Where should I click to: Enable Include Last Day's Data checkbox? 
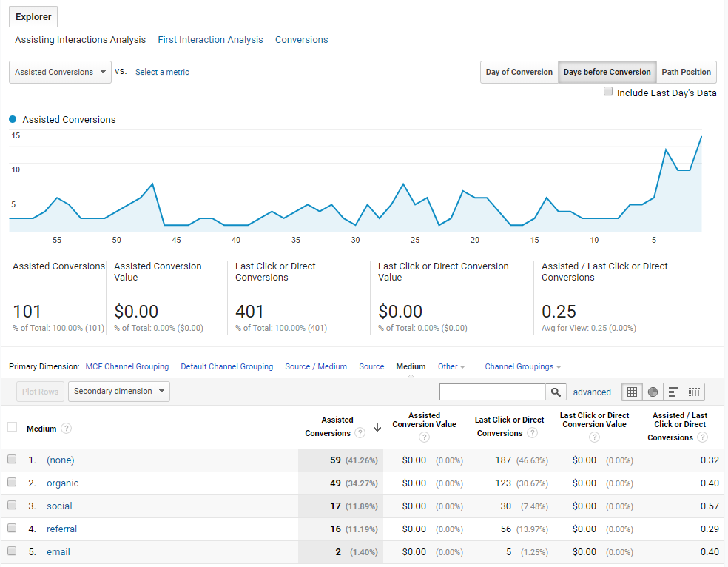pyautogui.click(x=607, y=91)
